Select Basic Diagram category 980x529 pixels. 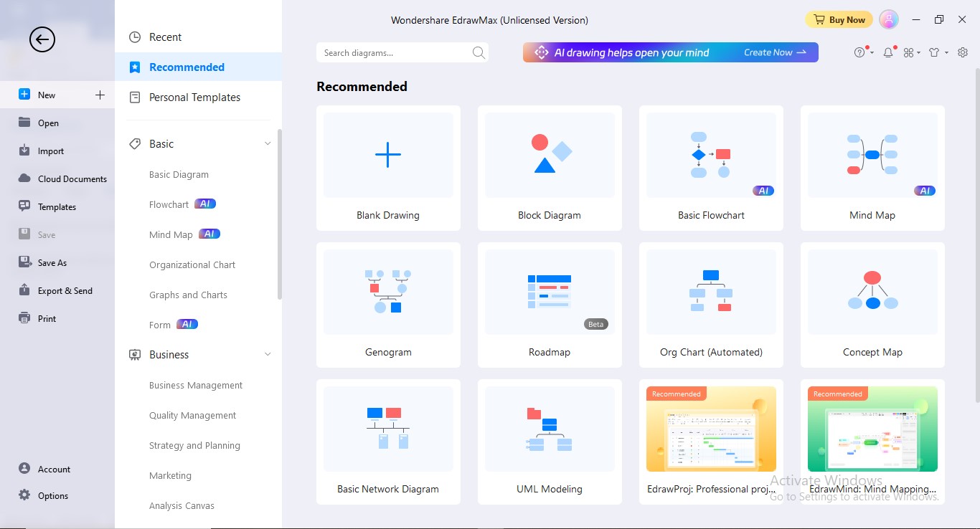coord(179,174)
